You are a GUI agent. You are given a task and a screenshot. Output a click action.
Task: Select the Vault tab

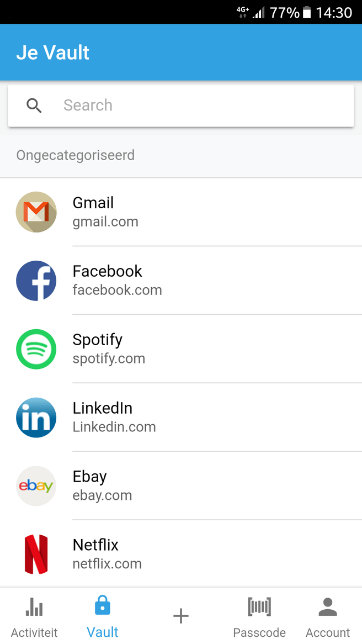tap(103, 617)
